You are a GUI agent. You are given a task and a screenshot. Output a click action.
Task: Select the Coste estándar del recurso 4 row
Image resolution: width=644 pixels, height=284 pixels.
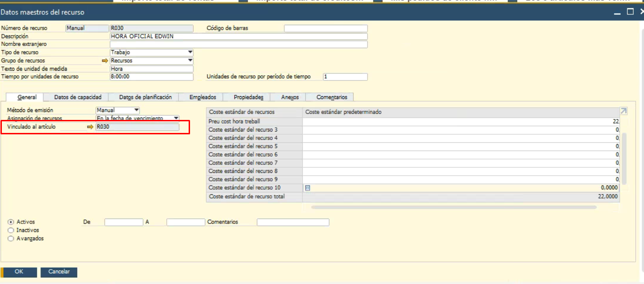413,138
